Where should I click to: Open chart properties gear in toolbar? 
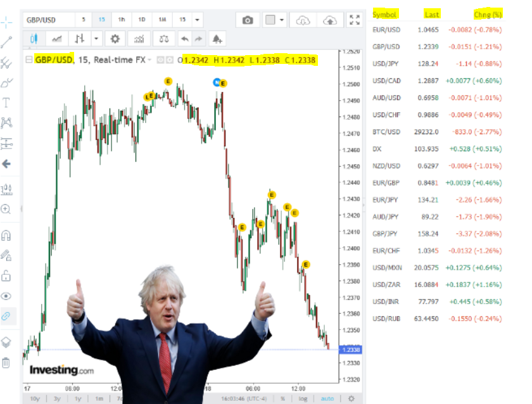115,39
